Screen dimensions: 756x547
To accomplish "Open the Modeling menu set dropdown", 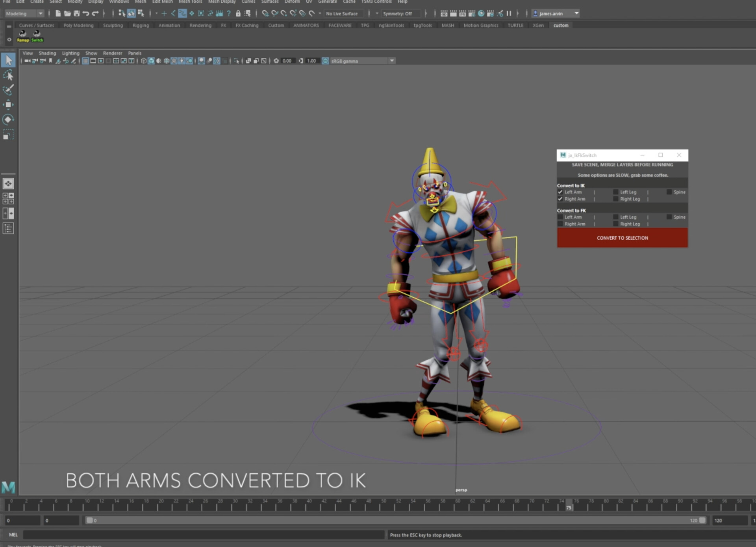I will 24,13.
